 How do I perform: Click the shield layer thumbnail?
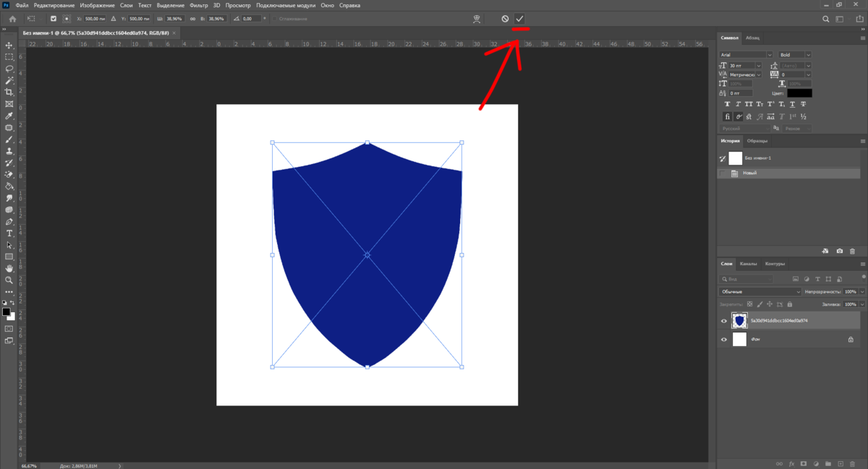coord(739,320)
